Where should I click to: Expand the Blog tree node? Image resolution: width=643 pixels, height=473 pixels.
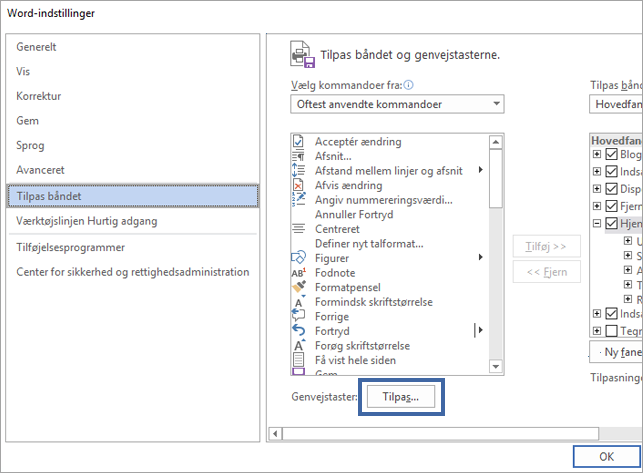pyautogui.click(x=597, y=154)
